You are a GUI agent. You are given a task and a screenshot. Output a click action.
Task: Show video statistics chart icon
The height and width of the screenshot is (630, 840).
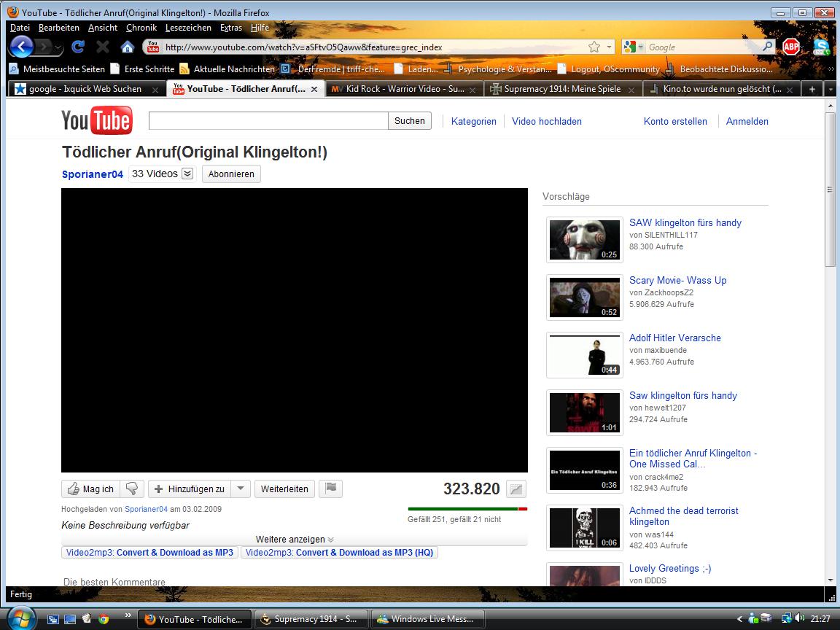tap(516, 489)
